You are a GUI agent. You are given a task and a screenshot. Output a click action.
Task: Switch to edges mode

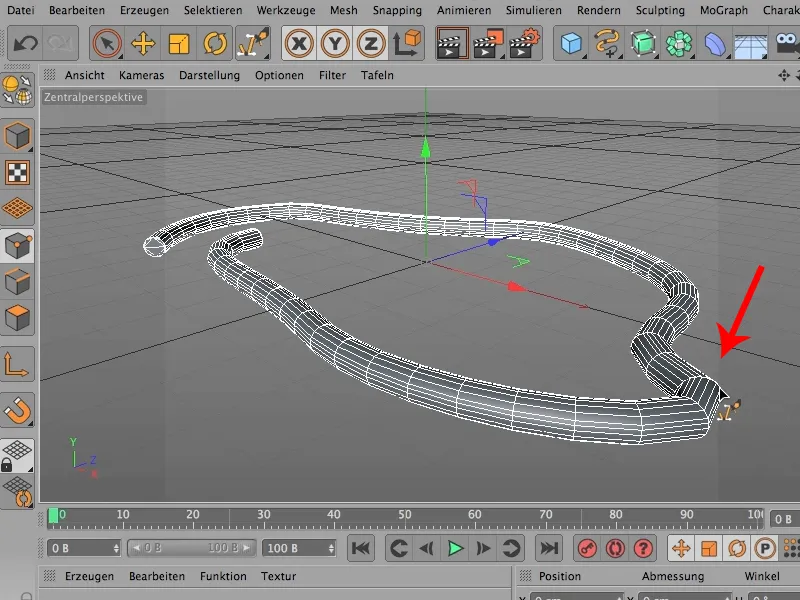17,282
